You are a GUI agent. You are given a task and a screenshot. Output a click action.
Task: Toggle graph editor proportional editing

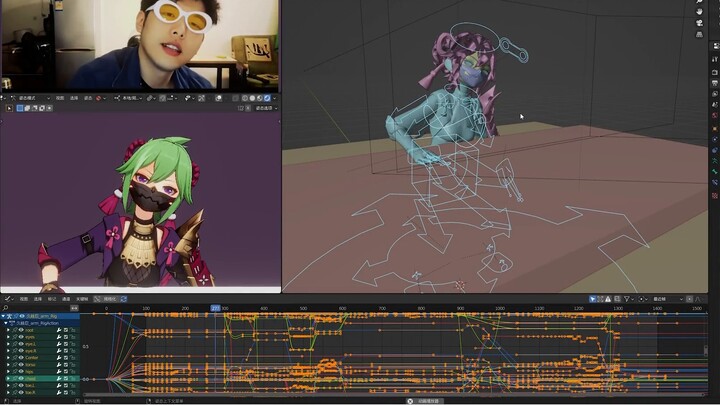(x=689, y=299)
